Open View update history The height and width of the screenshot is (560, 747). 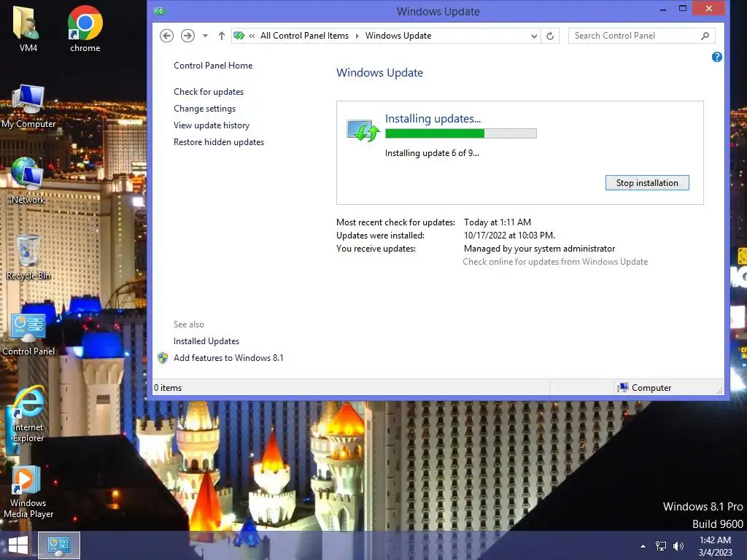[212, 125]
